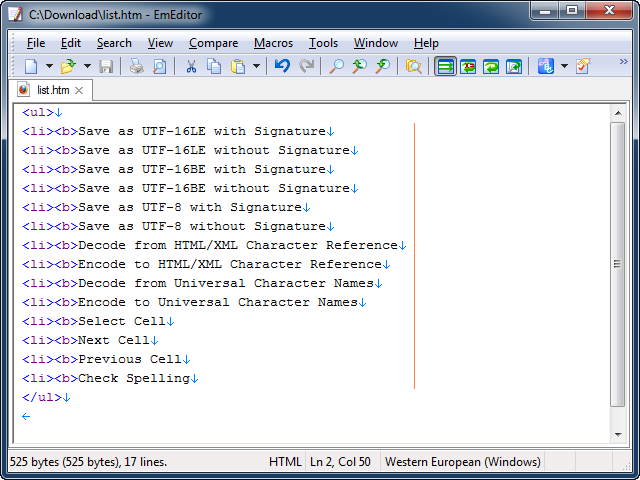Select the list.htm document tab
This screenshot has width=640, height=480.
(x=51, y=90)
